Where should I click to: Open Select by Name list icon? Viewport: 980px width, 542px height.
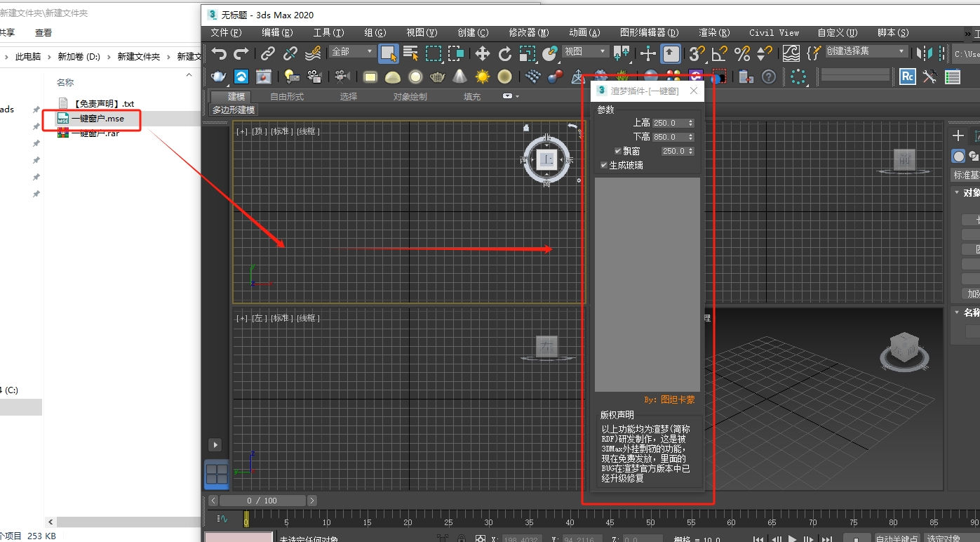coord(410,53)
